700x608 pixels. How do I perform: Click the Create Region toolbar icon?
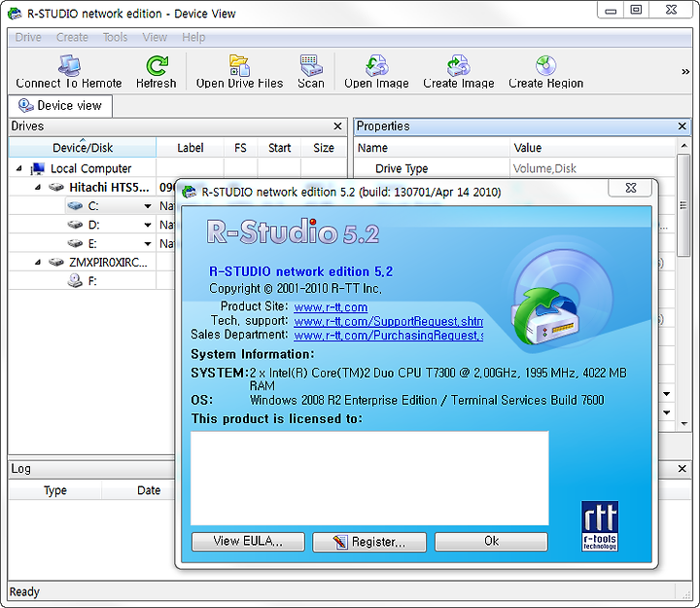pos(545,66)
